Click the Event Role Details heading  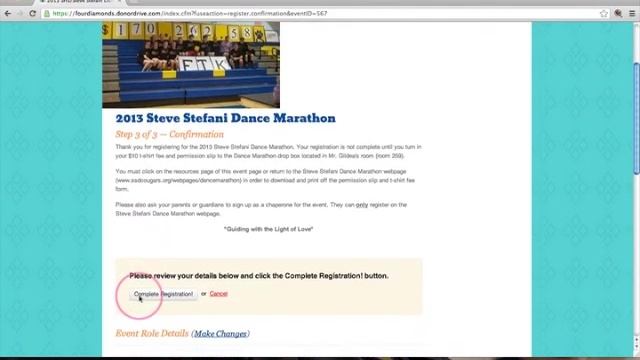click(152, 333)
